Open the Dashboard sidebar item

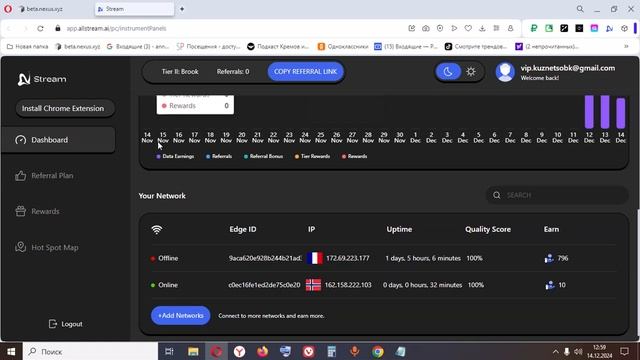click(x=58, y=140)
